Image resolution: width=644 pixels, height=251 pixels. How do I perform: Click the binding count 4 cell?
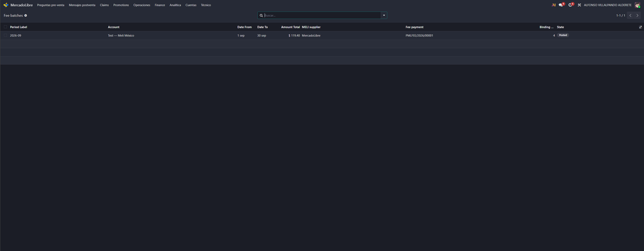point(553,35)
